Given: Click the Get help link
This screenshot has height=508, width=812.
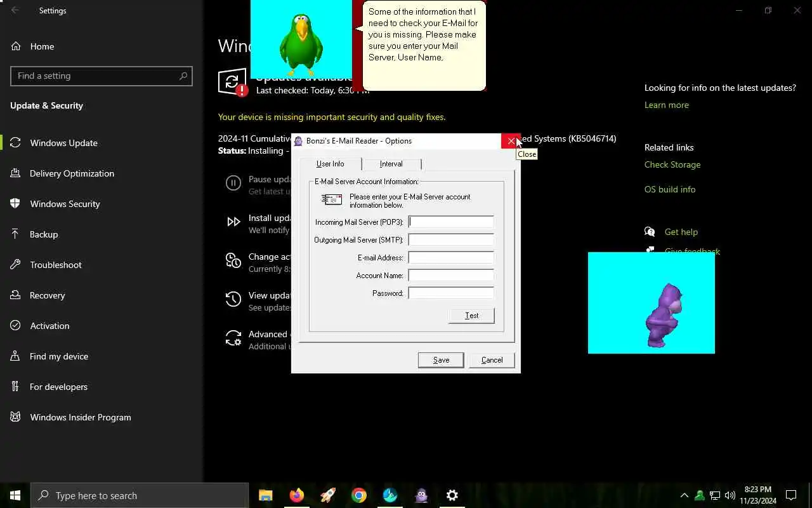Looking at the screenshot, I should click(x=681, y=232).
